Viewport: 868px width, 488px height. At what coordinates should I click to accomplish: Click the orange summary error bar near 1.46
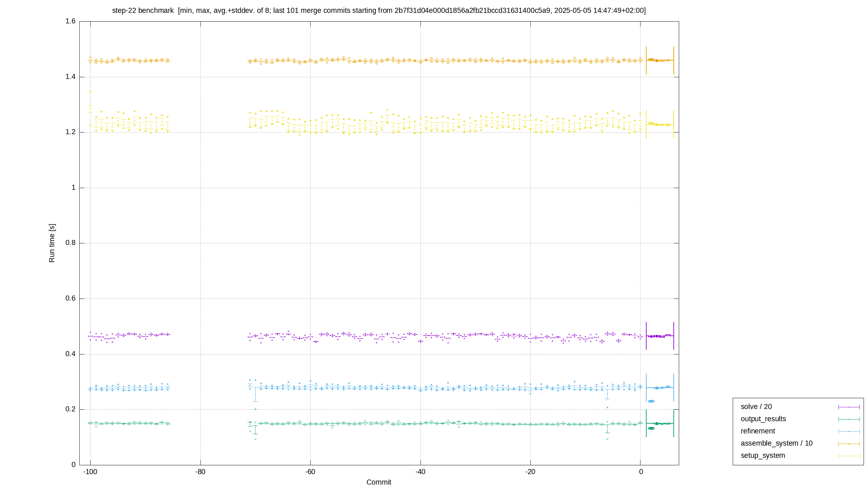tap(660, 60)
